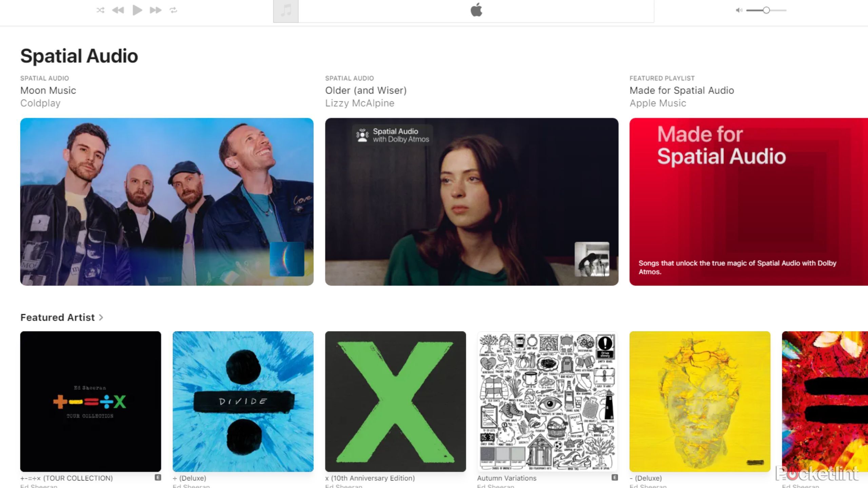Click the explicit badge beside Autumn Variations title
868x488 pixels.
615,477
